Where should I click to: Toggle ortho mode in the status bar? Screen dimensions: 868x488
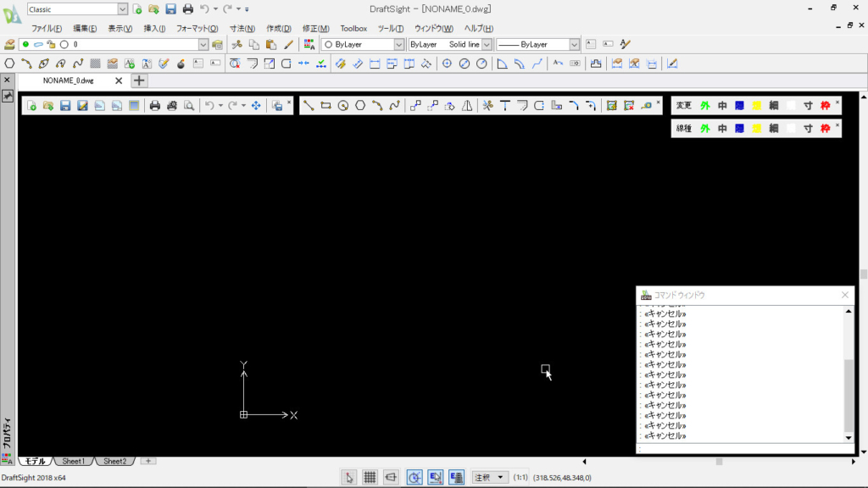click(390, 476)
